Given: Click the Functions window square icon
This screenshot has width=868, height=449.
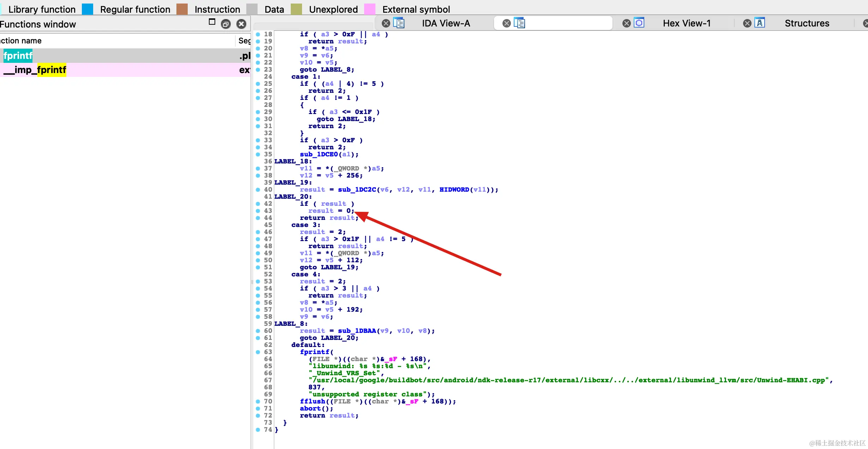Looking at the screenshot, I should click(x=212, y=22).
